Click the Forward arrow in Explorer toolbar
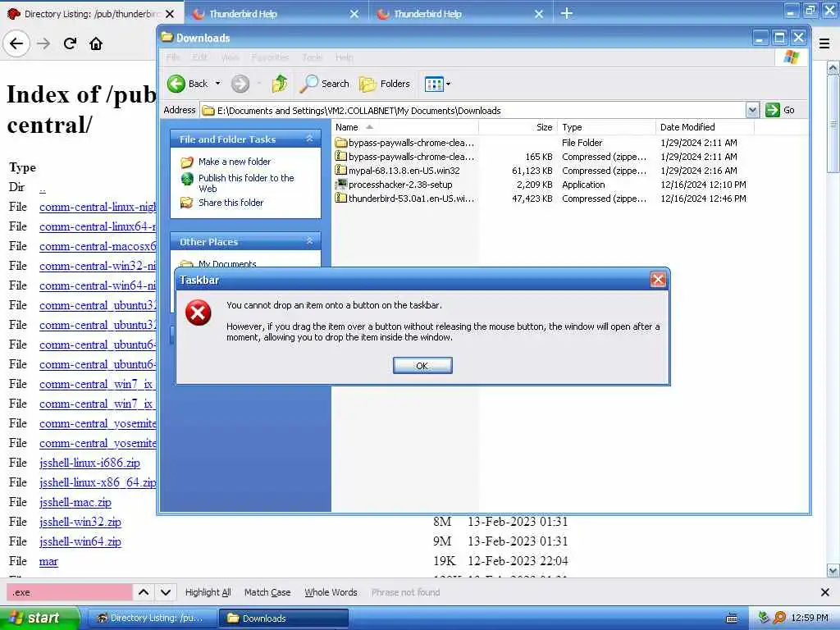The width and height of the screenshot is (840, 630). tap(240, 84)
